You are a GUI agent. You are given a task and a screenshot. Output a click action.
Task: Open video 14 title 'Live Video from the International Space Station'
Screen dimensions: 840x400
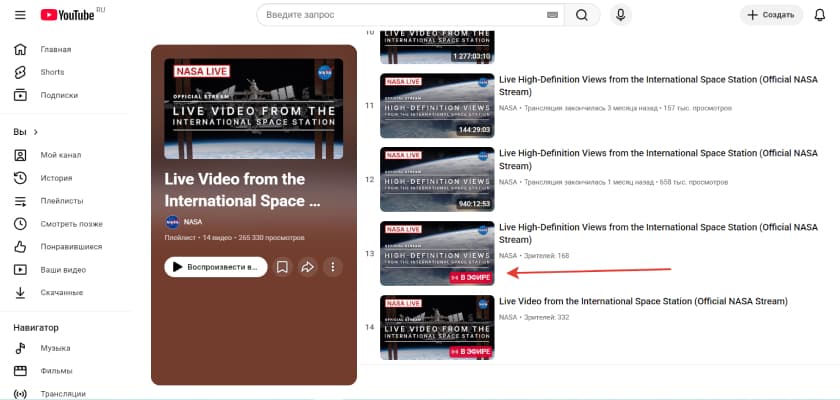[x=643, y=301]
